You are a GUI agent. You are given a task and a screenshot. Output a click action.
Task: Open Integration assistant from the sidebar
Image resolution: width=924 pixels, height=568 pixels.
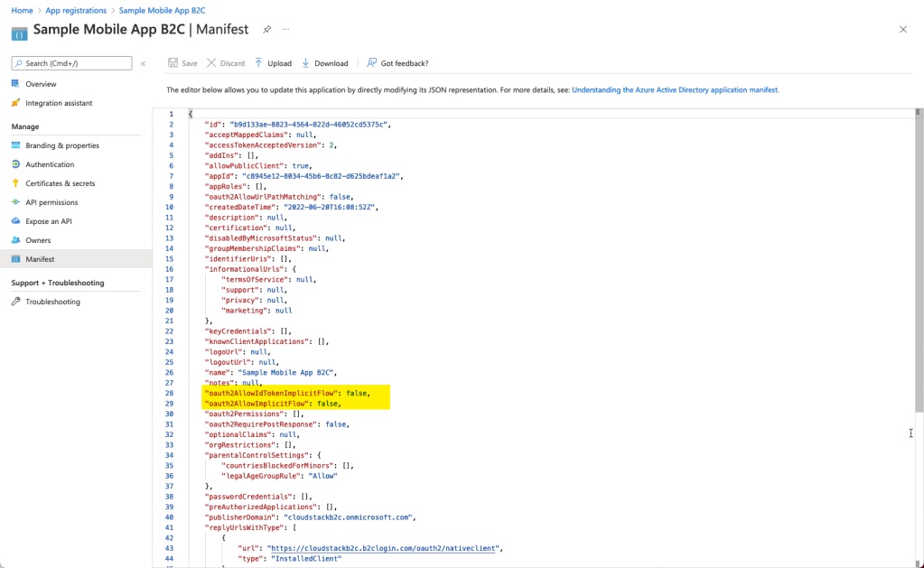click(59, 103)
